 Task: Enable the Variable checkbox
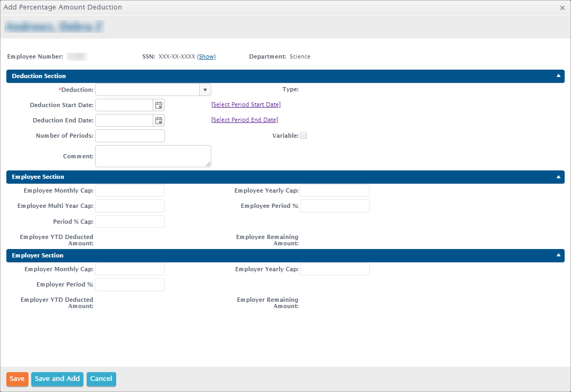(303, 136)
